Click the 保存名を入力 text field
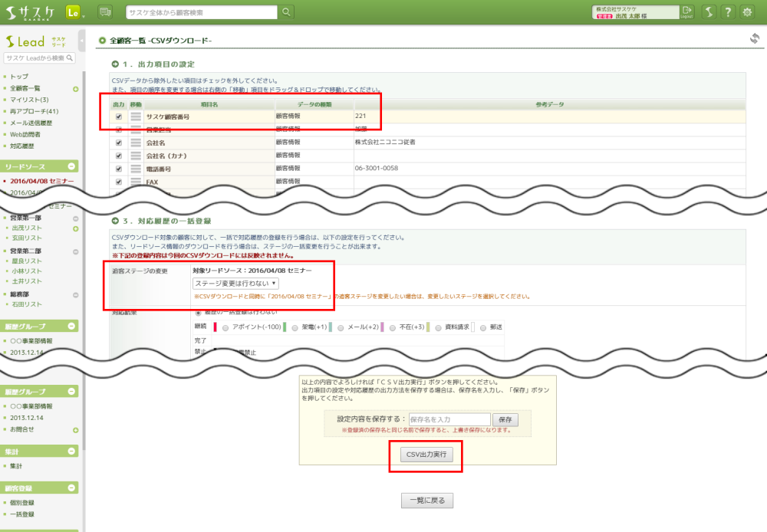Viewport: 767px width, 532px height. pyautogui.click(x=449, y=419)
